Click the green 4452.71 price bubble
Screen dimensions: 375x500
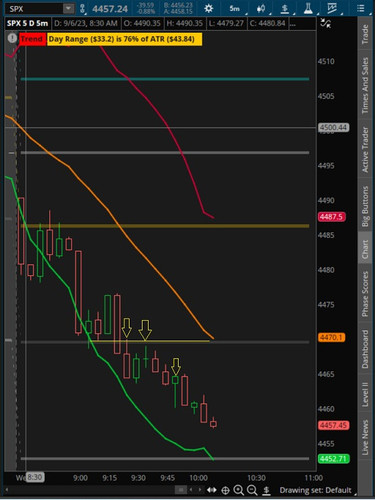pos(334,459)
